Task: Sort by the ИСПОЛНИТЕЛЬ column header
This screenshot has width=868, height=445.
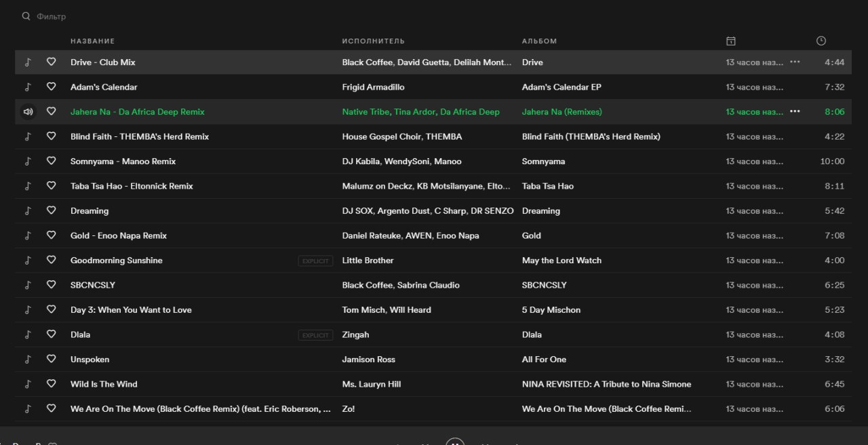Action: coord(374,41)
